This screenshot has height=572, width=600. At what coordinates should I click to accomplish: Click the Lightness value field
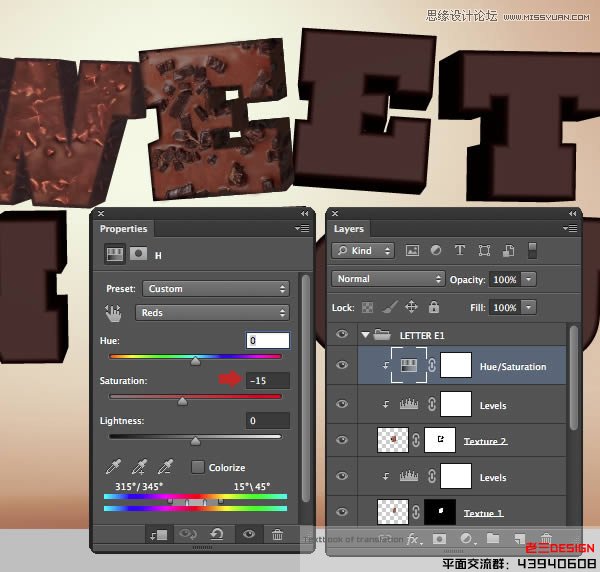click(x=267, y=420)
